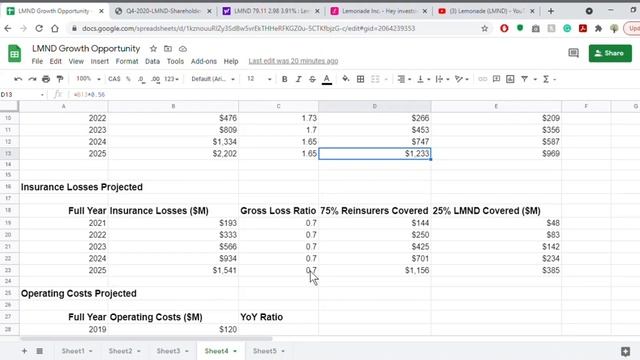The image size is (640, 360).
Task: Go to Google Sheets home icon
Action: point(15,53)
